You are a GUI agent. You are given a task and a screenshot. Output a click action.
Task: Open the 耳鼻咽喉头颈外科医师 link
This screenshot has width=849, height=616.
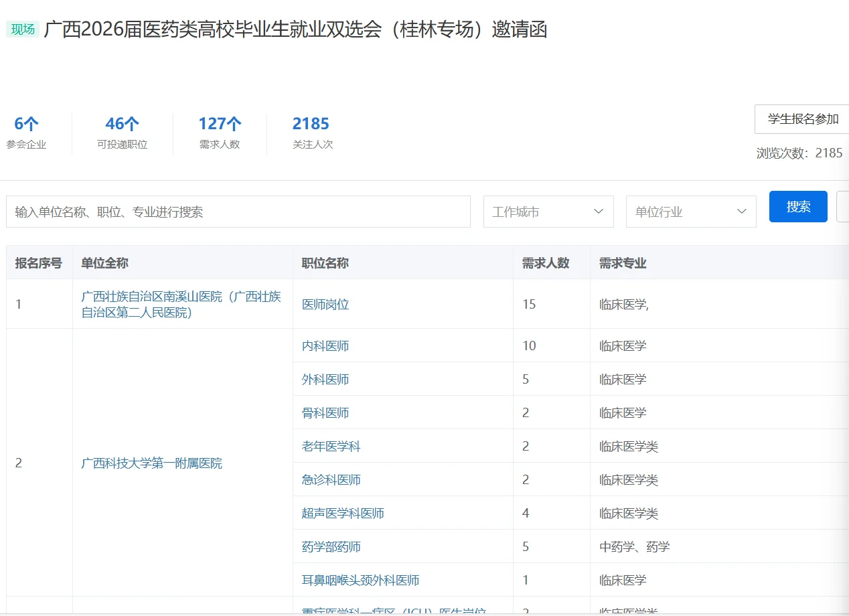click(x=360, y=580)
